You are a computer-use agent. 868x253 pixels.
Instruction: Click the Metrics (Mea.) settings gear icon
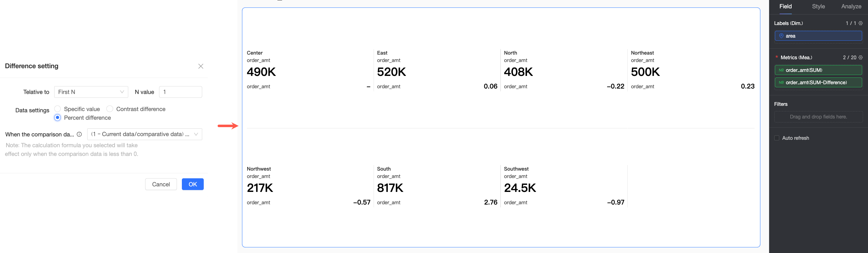(860, 58)
